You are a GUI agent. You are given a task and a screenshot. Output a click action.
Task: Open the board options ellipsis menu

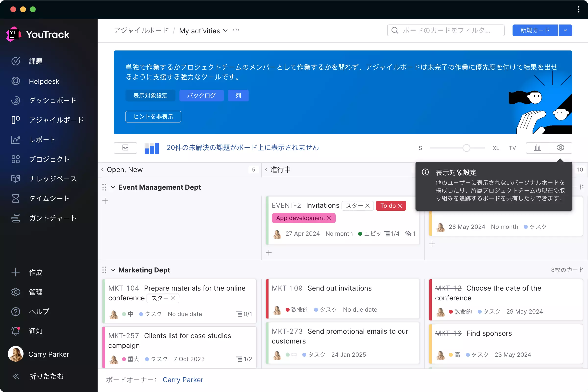[x=236, y=30]
